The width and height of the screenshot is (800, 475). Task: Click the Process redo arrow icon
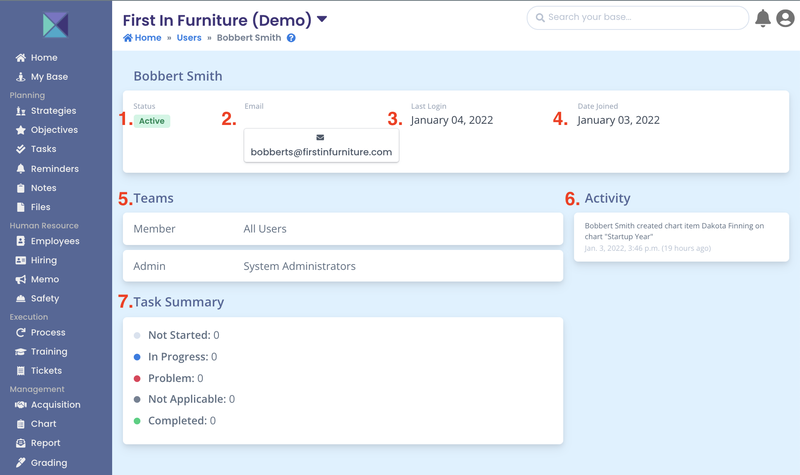[x=20, y=333]
